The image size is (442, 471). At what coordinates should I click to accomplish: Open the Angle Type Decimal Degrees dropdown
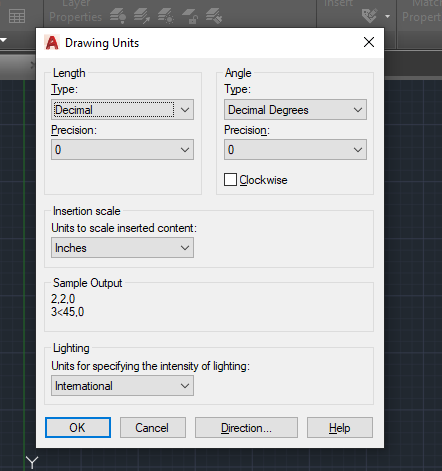pyautogui.click(x=295, y=110)
